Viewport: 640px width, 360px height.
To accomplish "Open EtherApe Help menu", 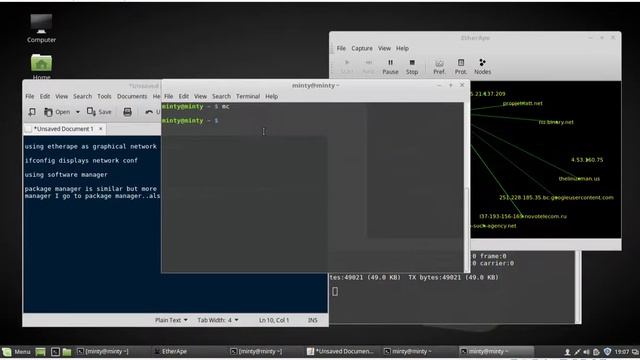I will [x=402, y=48].
